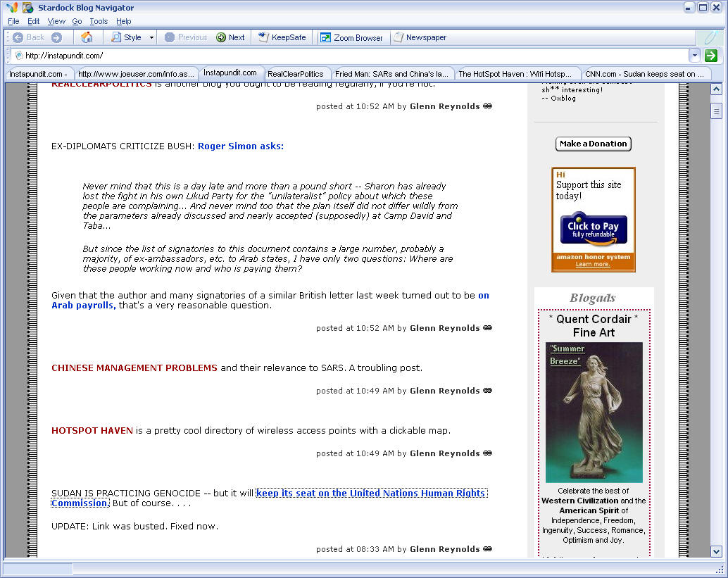This screenshot has height=578, width=728.
Task: Click the Forward arrow icon next to Back
Action: tap(56, 37)
